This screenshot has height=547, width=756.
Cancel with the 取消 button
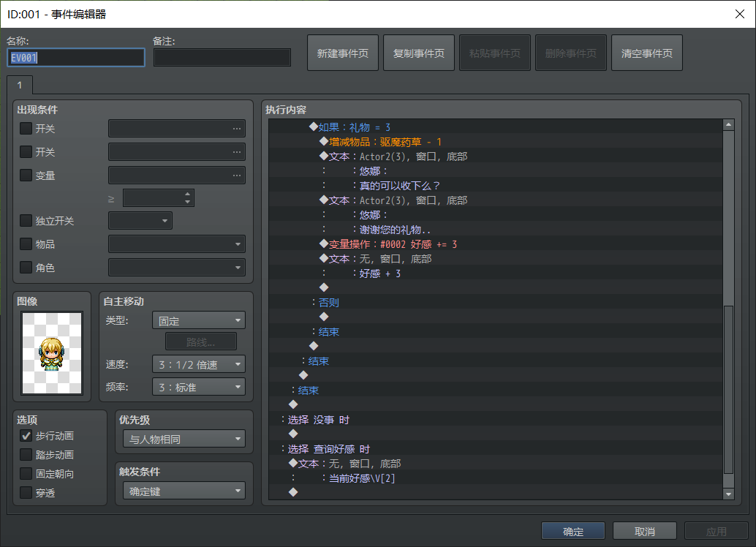point(645,531)
